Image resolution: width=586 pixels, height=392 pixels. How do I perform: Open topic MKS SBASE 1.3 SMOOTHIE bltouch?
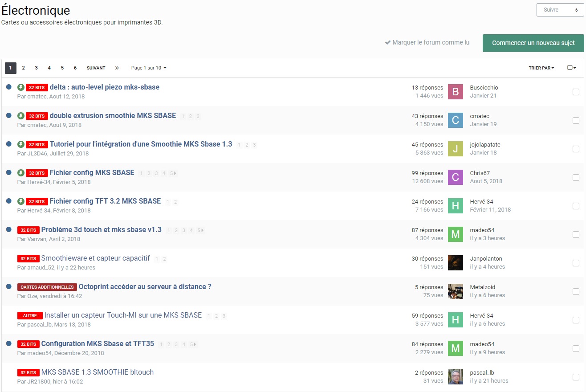click(98, 372)
